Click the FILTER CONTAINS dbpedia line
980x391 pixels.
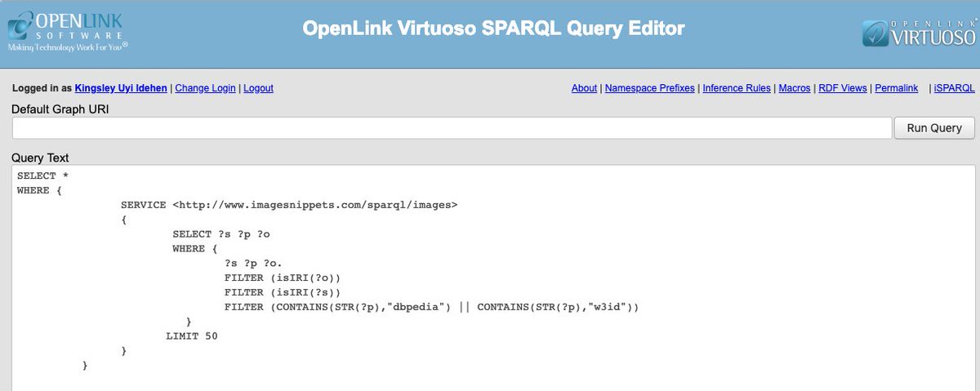coord(431,307)
